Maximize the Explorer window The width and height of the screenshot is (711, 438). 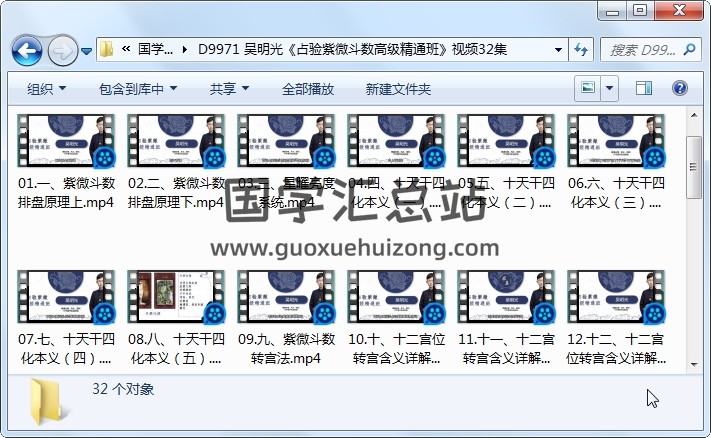640,11
